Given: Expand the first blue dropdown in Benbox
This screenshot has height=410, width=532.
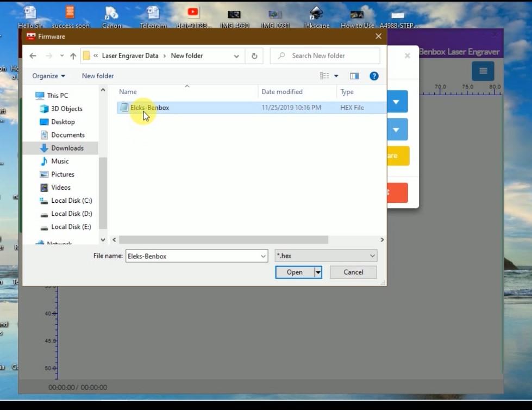Looking at the screenshot, I should point(396,102).
